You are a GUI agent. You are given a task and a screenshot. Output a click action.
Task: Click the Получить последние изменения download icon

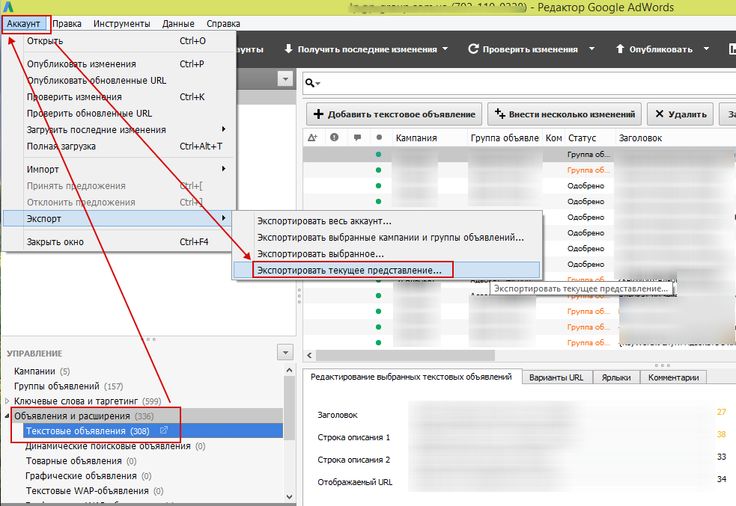[289, 49]
